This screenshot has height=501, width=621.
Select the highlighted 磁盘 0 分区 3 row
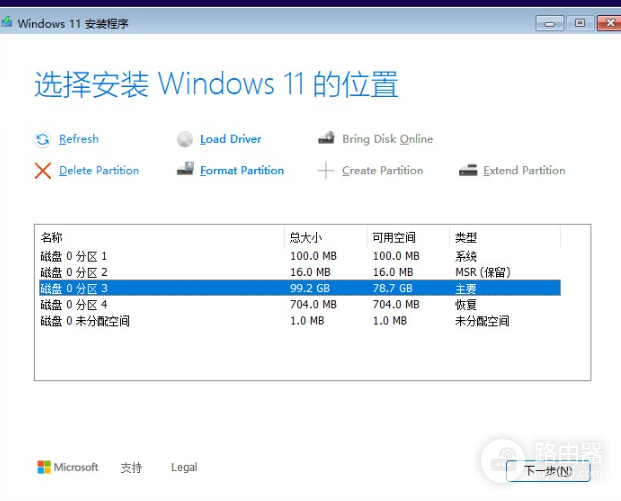pos(300,288)
